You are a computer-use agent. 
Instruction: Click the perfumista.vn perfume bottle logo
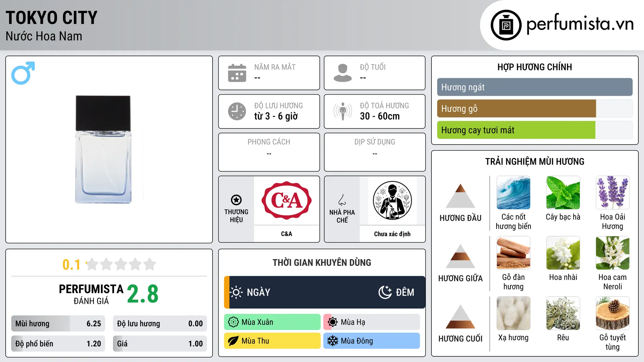[x=506, y=25]
